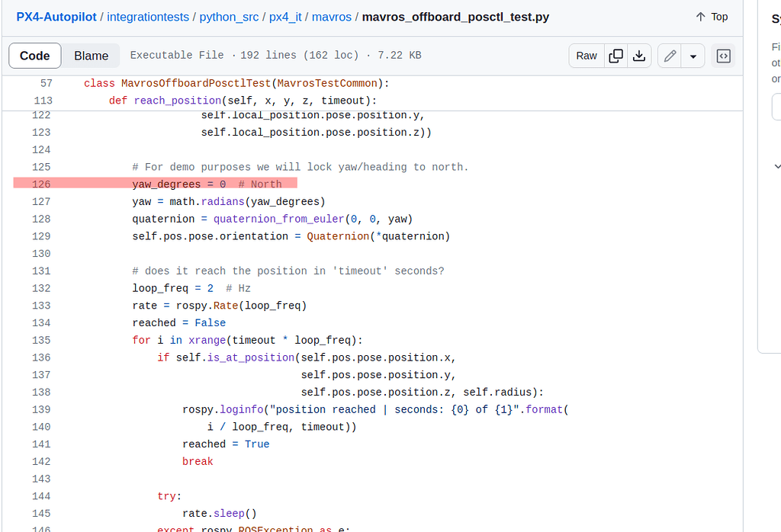Open more edit options dropdown

pyautogui.click(x=693, y=56)
